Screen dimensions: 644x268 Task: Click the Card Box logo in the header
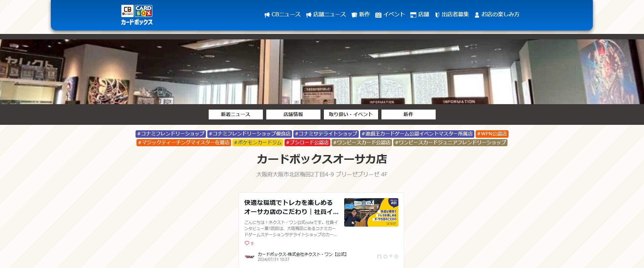[137, 15]
